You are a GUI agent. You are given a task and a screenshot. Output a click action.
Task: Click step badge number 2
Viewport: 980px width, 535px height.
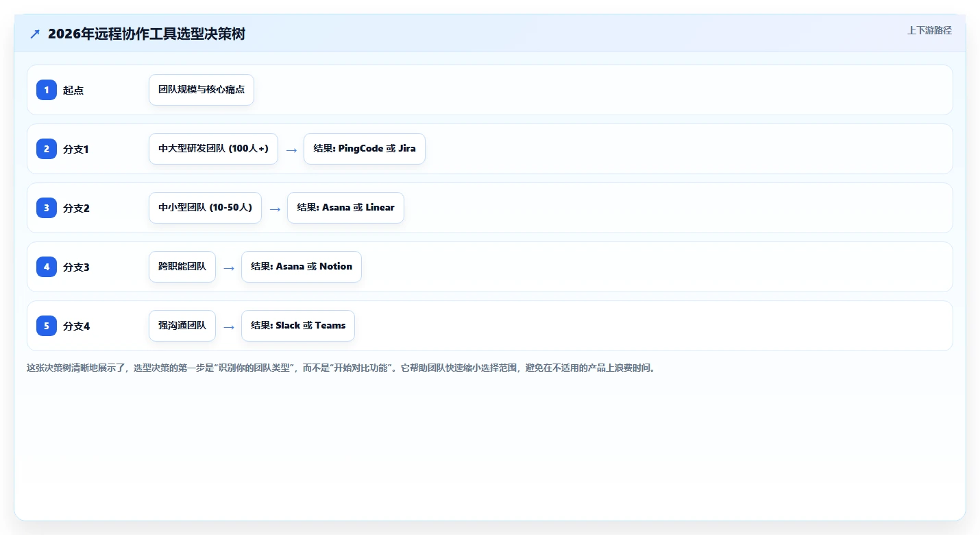coord(47,149)
